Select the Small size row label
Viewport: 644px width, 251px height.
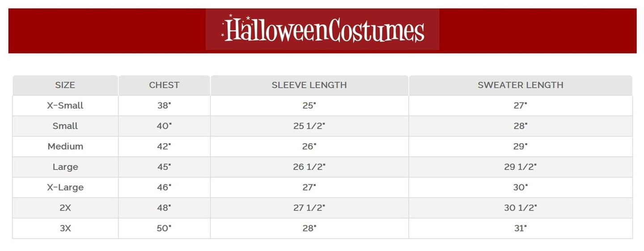click(65, 126)
